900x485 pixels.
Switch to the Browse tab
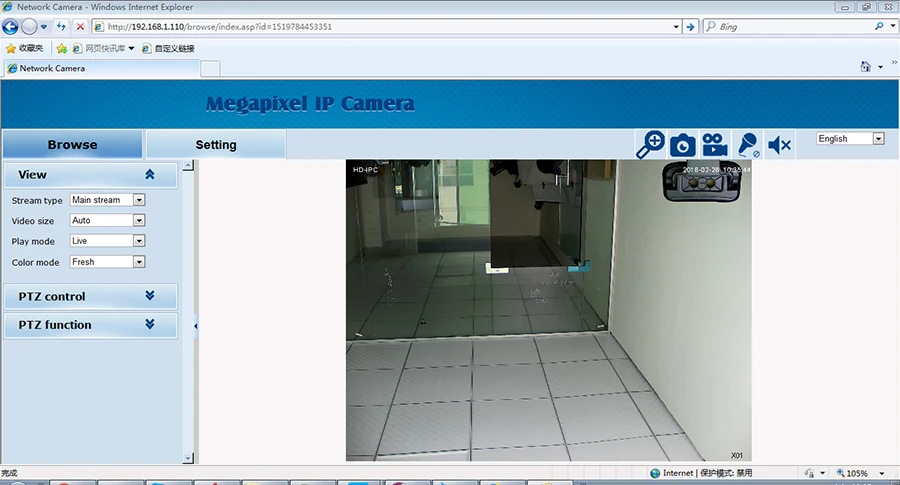point(72,144)
